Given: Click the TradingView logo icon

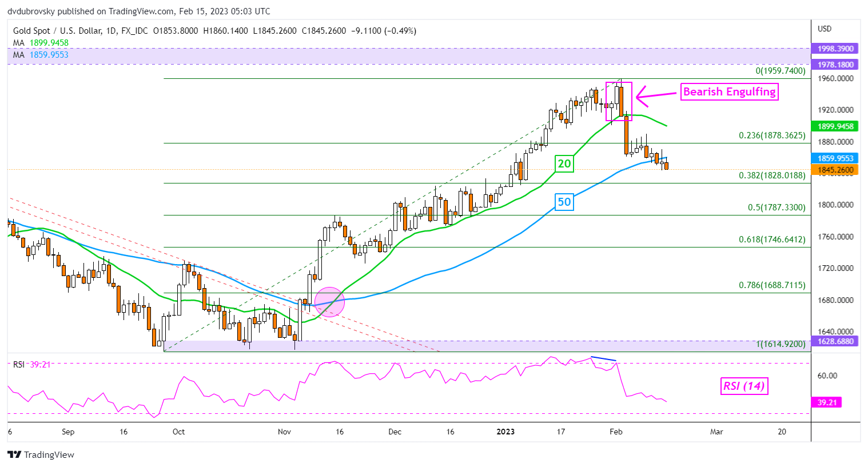Looking at the screenshot, I should point(14,454).
